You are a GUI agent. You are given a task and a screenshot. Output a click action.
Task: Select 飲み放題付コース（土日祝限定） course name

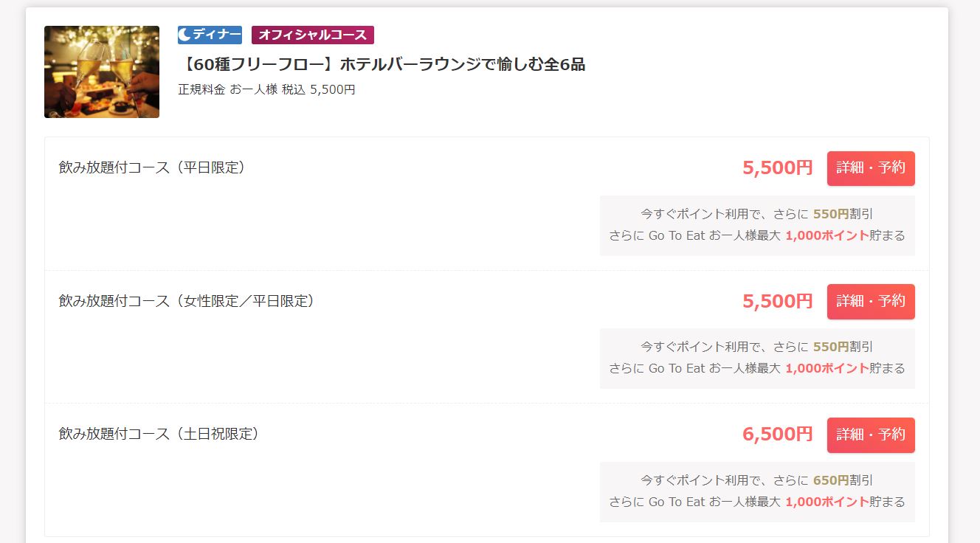click(x=159, y=434)
